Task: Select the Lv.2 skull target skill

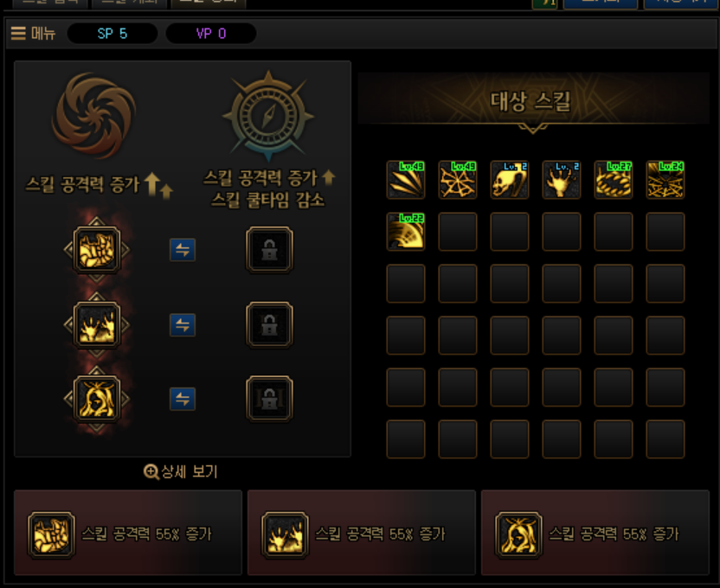Action: coord(510,180)
